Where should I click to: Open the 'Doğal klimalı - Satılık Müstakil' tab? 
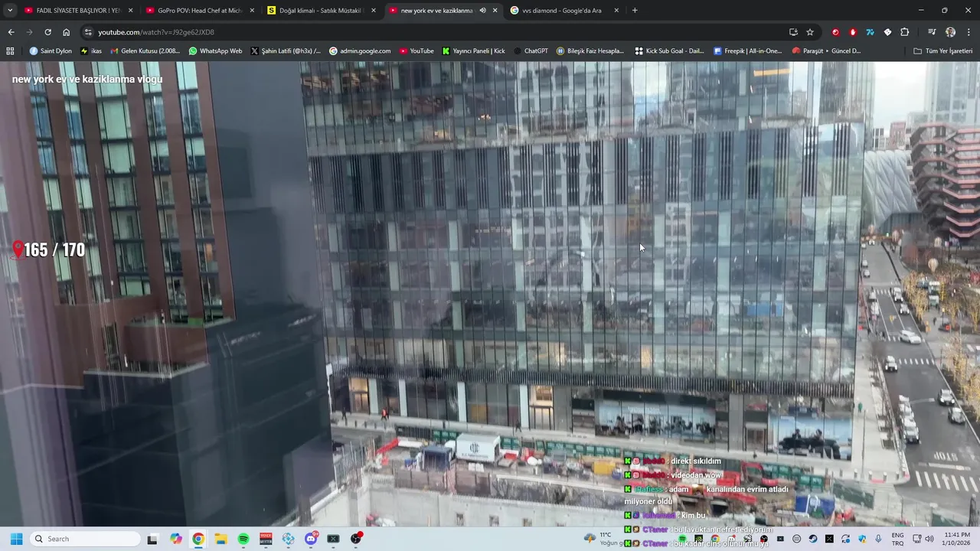[320, 11]
